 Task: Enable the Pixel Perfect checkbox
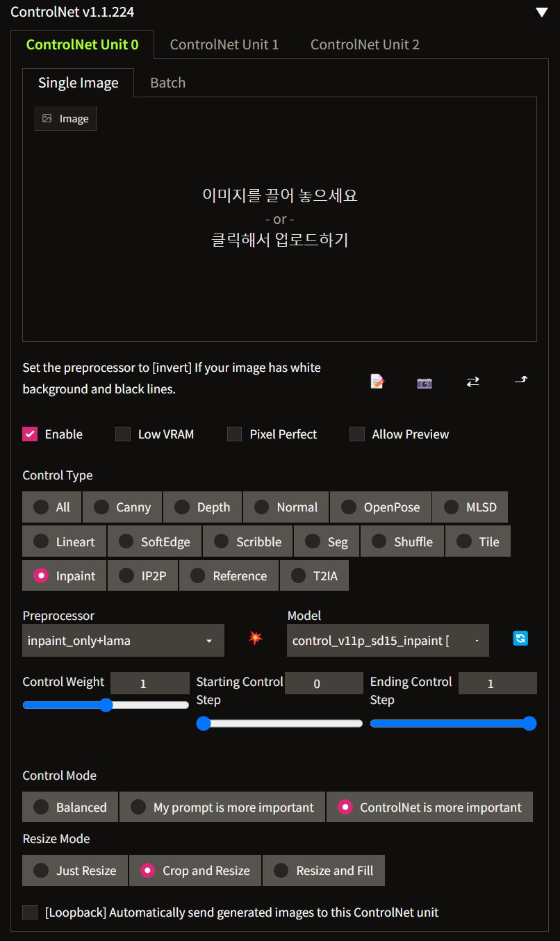(x=235, y=434)
